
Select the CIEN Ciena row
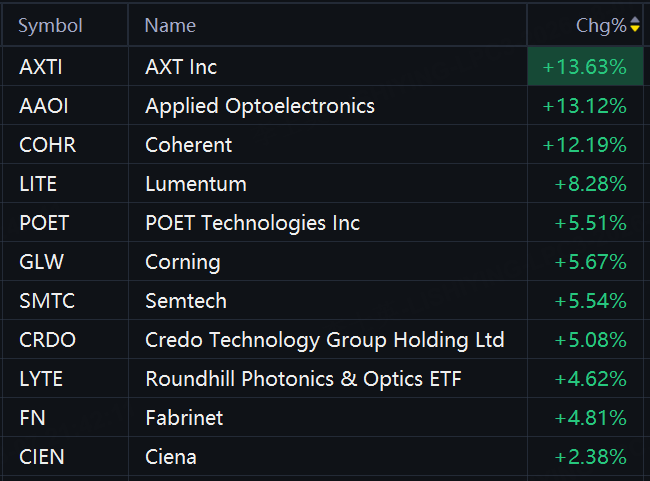323,456
